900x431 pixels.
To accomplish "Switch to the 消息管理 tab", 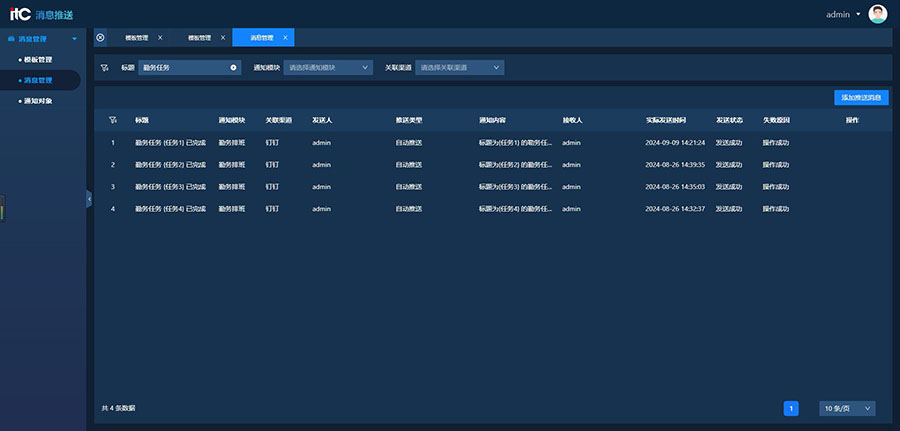I will pyautogui.click(x=260, y=38).
